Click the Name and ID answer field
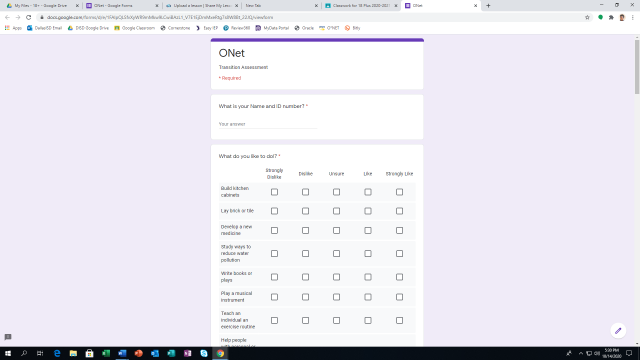The height and width of the screenshot is (360, 640). click(x=268, y=124)
